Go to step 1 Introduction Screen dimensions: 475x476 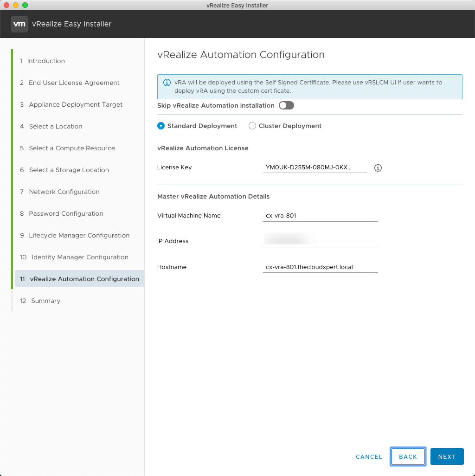click(45, 61)
